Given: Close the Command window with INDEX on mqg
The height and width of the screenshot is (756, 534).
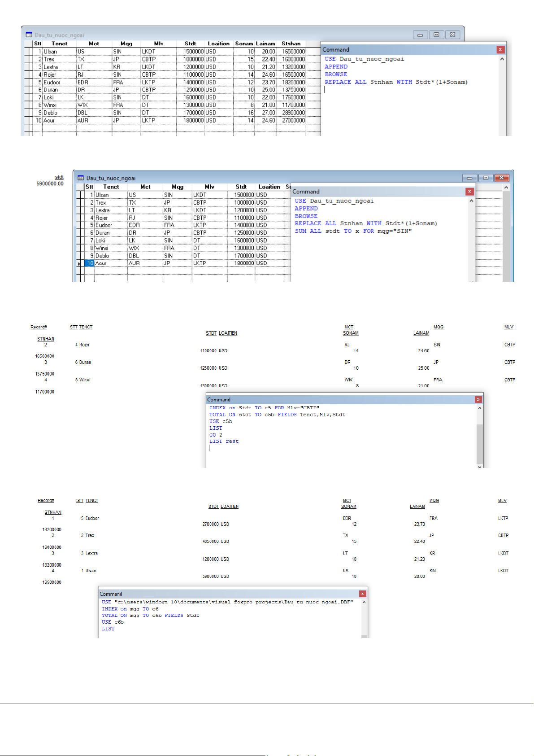Looking at the screenshot, I should pyautogui.click(x=362, y=594).
